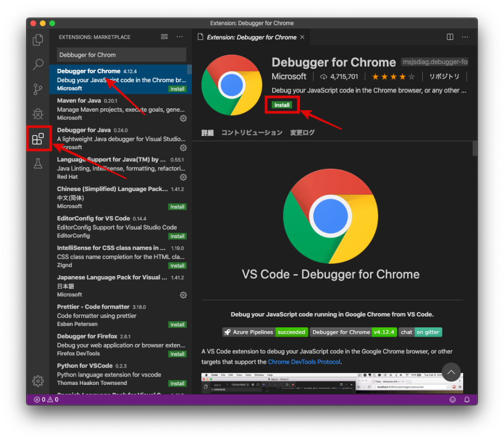The width and height of the screenshot is (504, 440).
Task: Open the Test view flask icon
Action: [38, 164]
